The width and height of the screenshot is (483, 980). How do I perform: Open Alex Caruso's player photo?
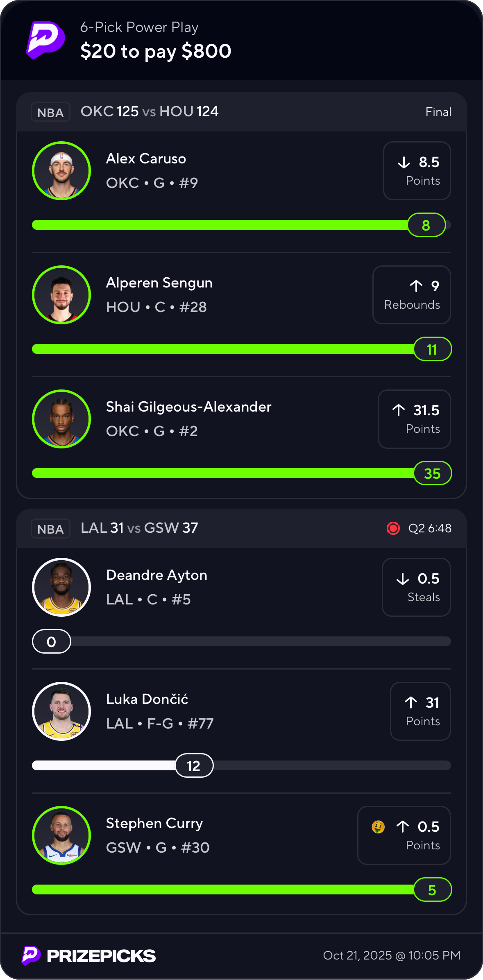[61, 171]
